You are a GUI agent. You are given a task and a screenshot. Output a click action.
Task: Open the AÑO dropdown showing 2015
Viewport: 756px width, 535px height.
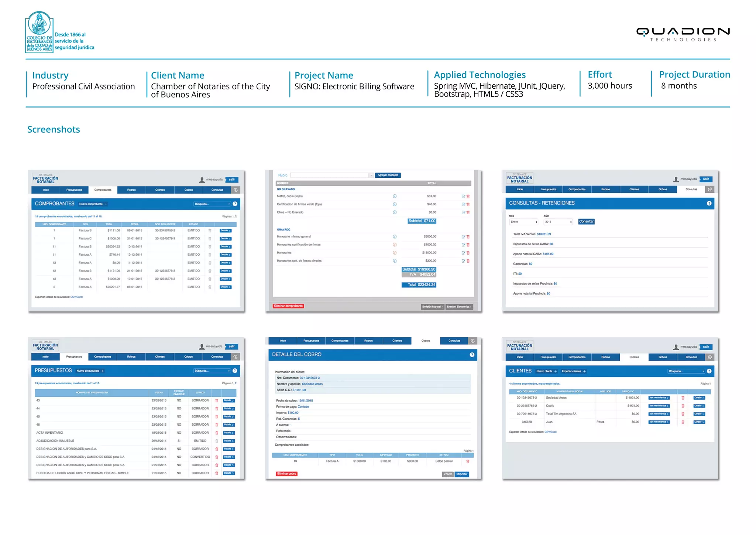pyautogui.click(x=558, y=222)
